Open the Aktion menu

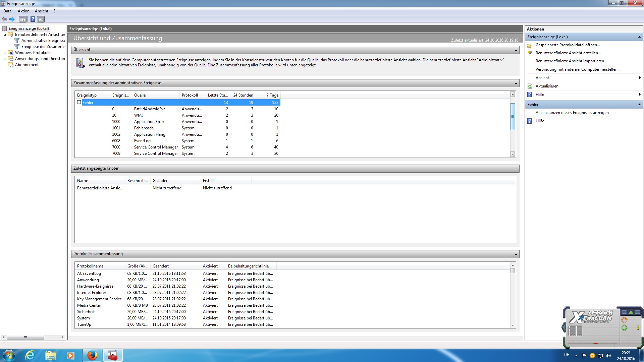pos(23,11)
